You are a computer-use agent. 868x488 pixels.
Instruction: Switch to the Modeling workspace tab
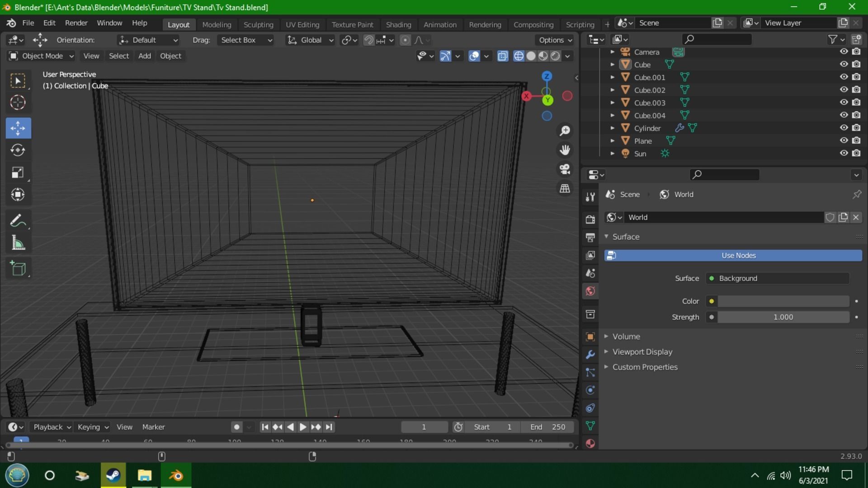point(217,25)
